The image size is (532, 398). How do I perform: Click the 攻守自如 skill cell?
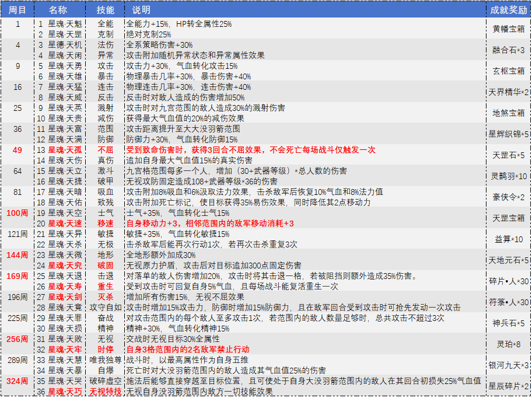[106, 307]
